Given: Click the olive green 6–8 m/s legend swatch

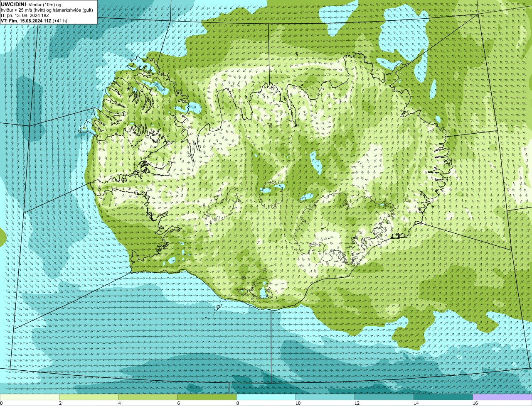Looking at the screenshot, I should tap(207, 397).
